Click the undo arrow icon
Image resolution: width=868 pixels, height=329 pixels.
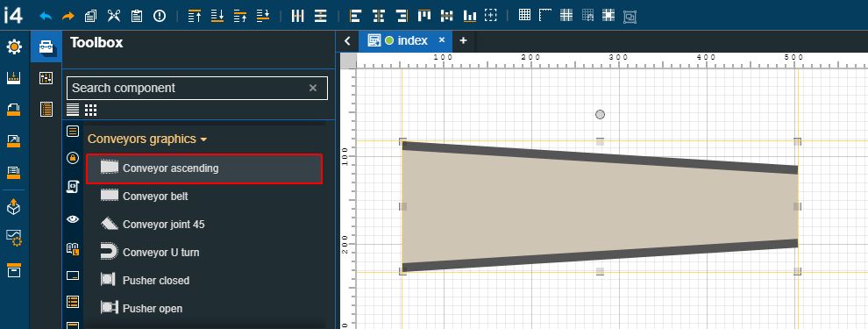tap(46, 16)
